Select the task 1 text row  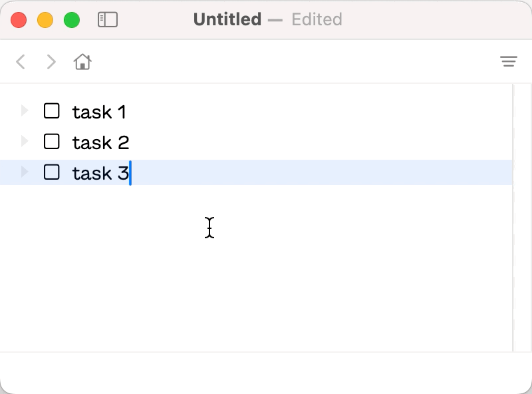click(99, 112)
